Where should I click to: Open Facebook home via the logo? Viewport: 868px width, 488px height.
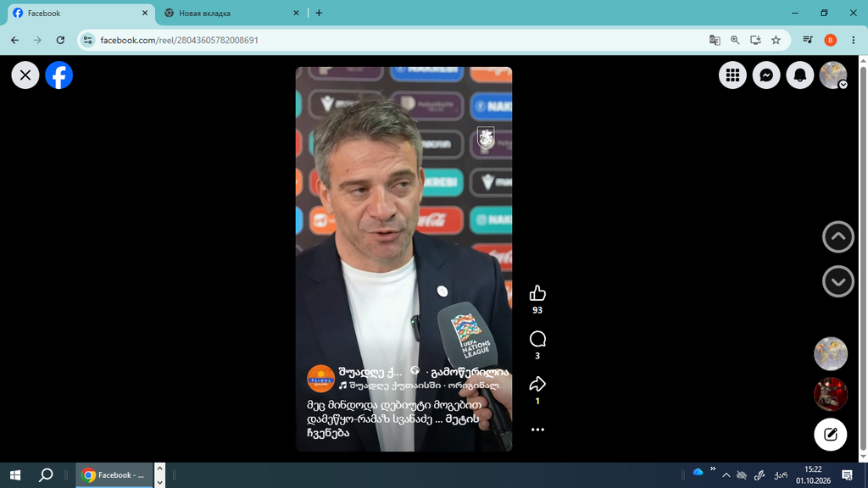(58, 75)
